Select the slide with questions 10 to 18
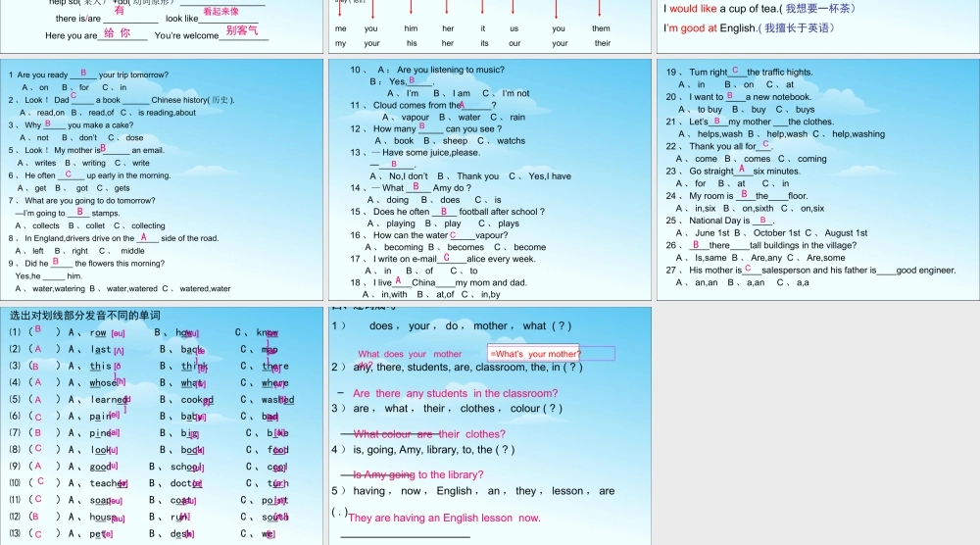This screenshot has height=545, width=980. [x=490, y=180]
